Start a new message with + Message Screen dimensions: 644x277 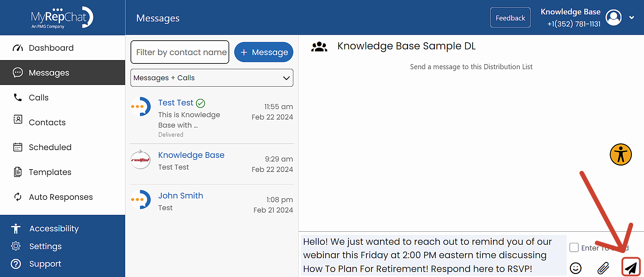click(264, 52)
